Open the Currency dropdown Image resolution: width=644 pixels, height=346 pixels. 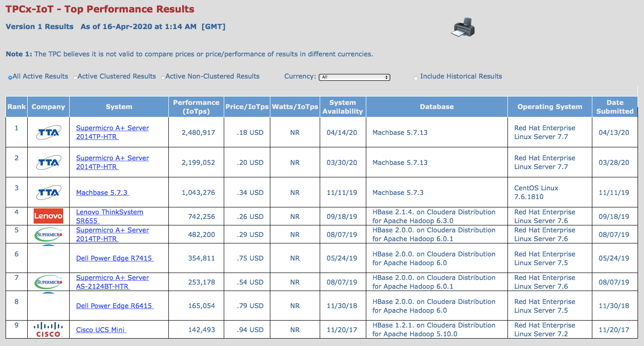(x=354, y=77)
